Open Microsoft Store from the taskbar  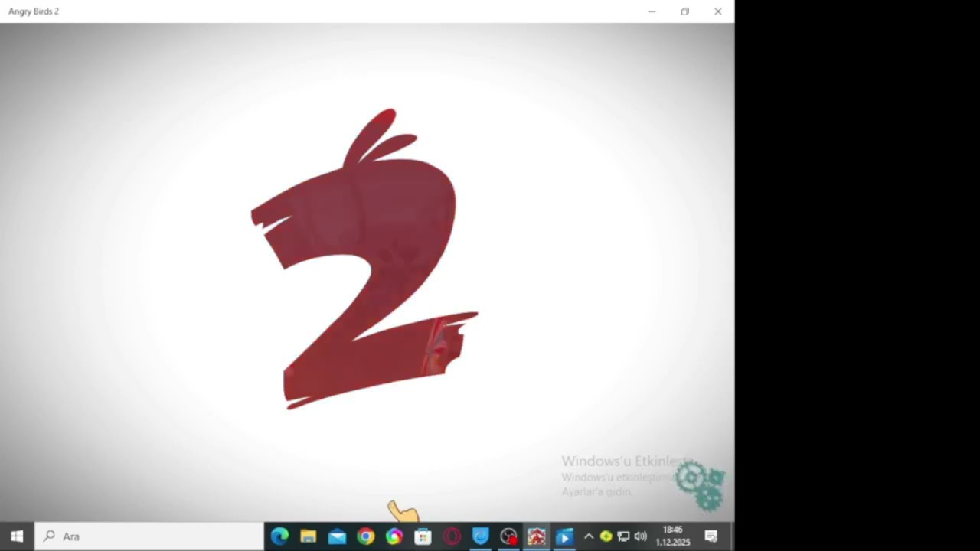(423, 536)
